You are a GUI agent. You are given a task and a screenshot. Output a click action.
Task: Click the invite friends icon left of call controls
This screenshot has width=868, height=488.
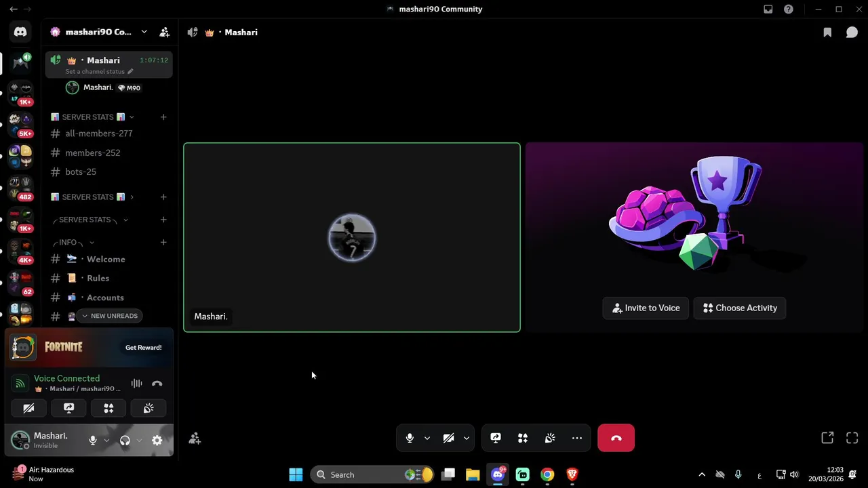195,439
